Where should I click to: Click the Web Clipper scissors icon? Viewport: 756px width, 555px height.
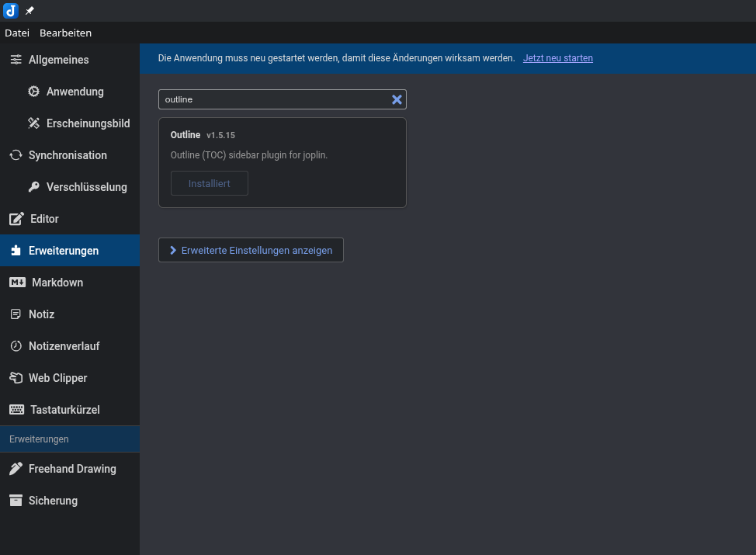tap(16, 377)
